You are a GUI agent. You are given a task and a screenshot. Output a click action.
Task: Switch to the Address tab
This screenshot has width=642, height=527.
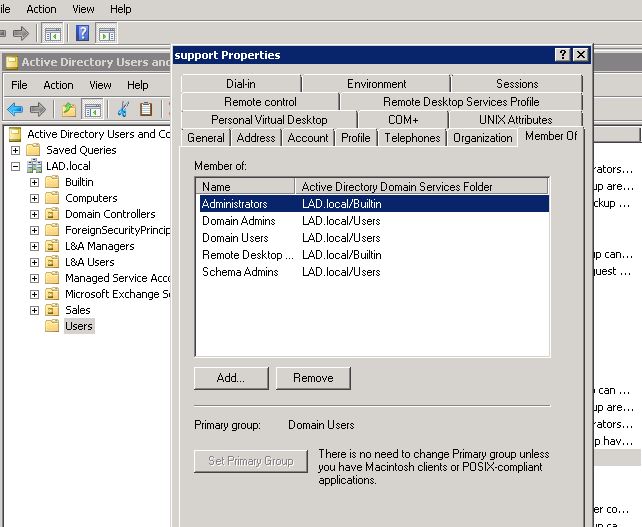click(256, 138)
